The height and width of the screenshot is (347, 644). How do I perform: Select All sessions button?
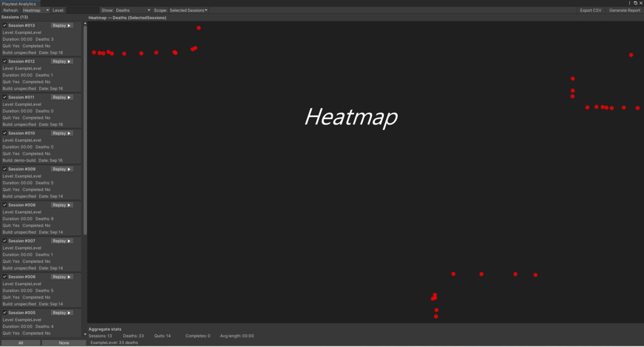20,343
